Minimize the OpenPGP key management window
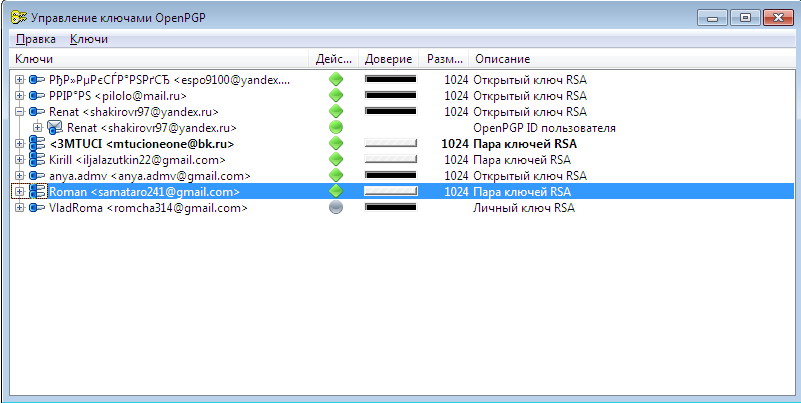 (x=712, y=18)
